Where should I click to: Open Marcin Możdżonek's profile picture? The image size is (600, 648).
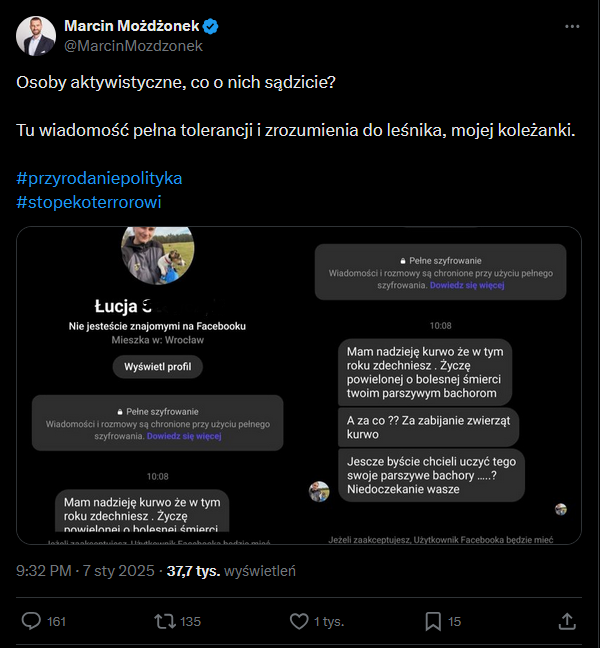point(36,35)
